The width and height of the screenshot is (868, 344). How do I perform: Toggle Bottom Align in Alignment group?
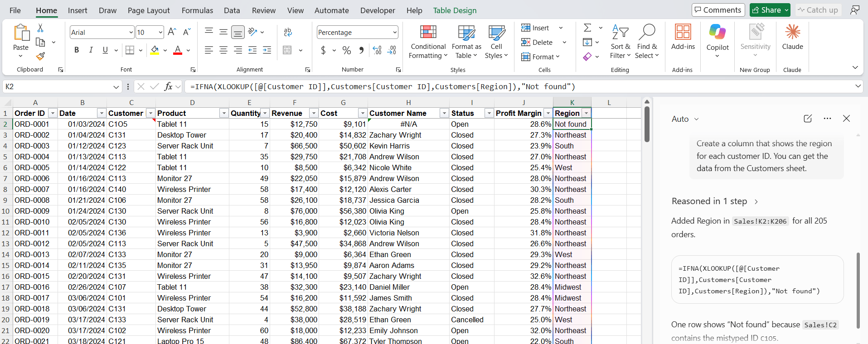point(238,32)
